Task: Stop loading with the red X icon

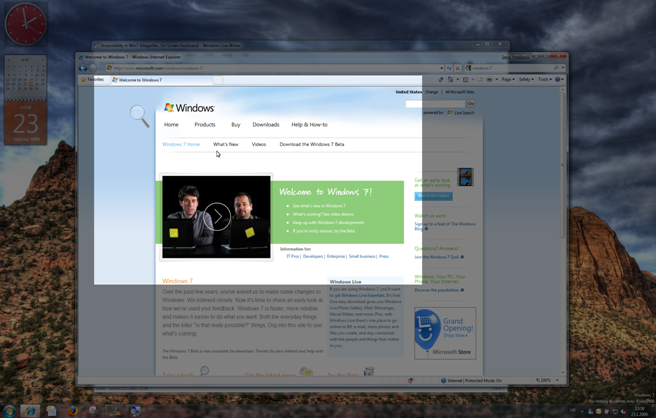Action: pos(457,68)
